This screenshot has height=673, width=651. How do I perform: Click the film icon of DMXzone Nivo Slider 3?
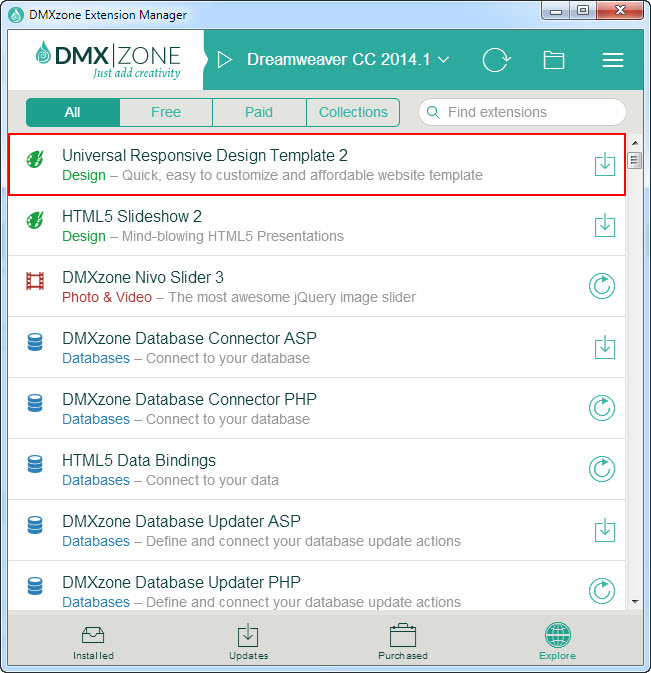35,281
